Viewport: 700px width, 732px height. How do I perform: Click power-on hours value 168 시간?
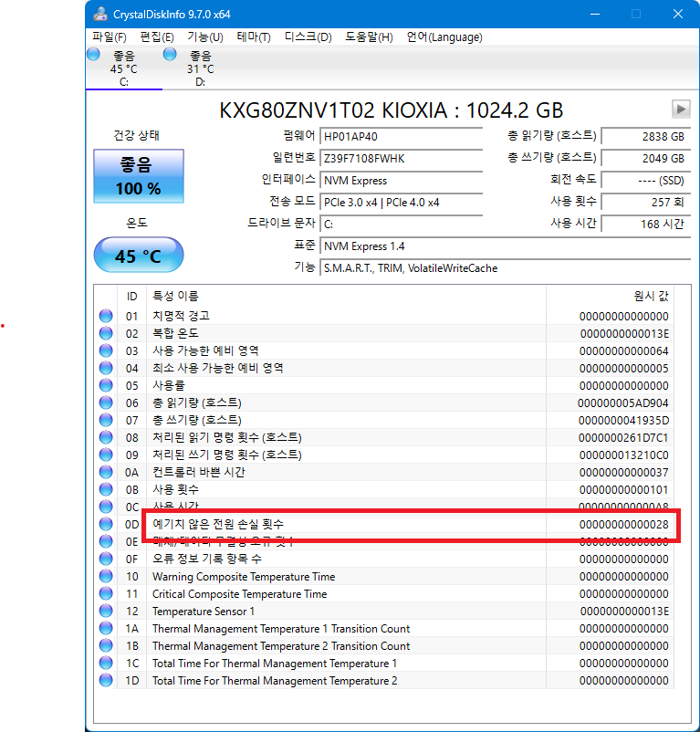pos(646,225)
